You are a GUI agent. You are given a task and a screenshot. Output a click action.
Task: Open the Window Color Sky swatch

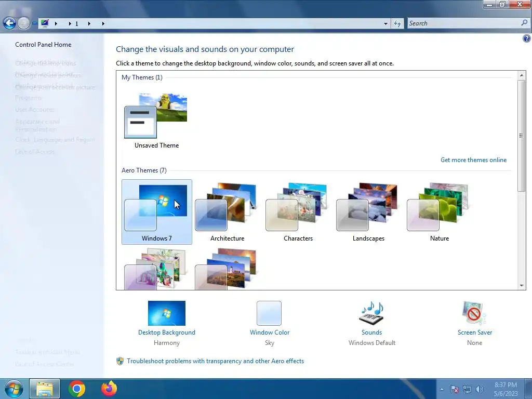point(269,313)
